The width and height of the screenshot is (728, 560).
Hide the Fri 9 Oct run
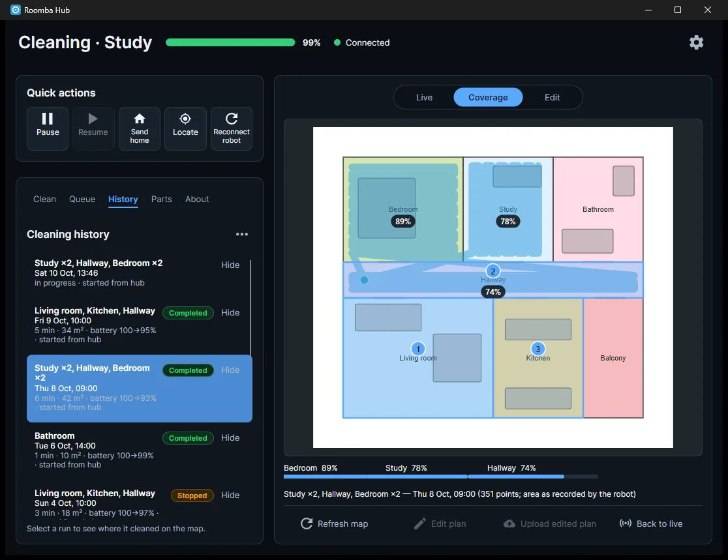click(230, 313)
